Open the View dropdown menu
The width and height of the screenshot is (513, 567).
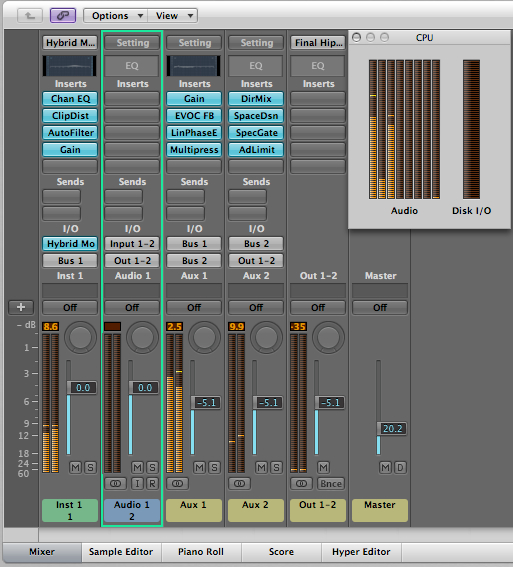coord(173,16)
